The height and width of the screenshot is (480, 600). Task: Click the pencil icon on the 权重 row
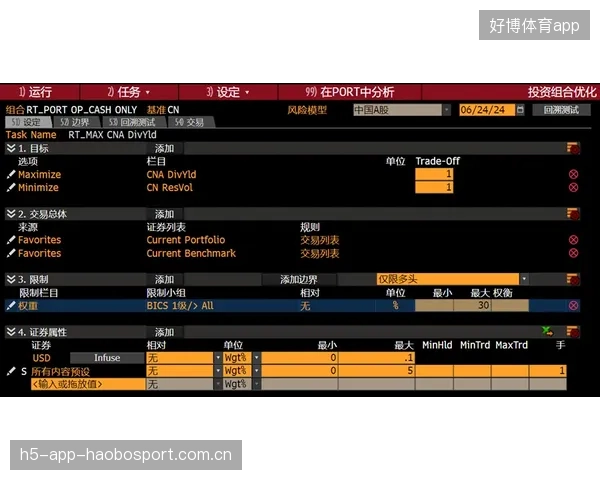click(11, 305)
